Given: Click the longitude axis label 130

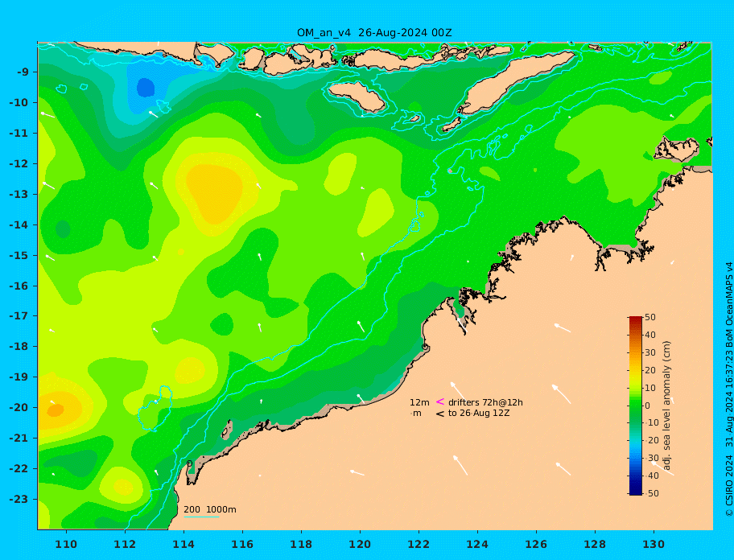Looking at the screenshot, I should pos(654,545).
